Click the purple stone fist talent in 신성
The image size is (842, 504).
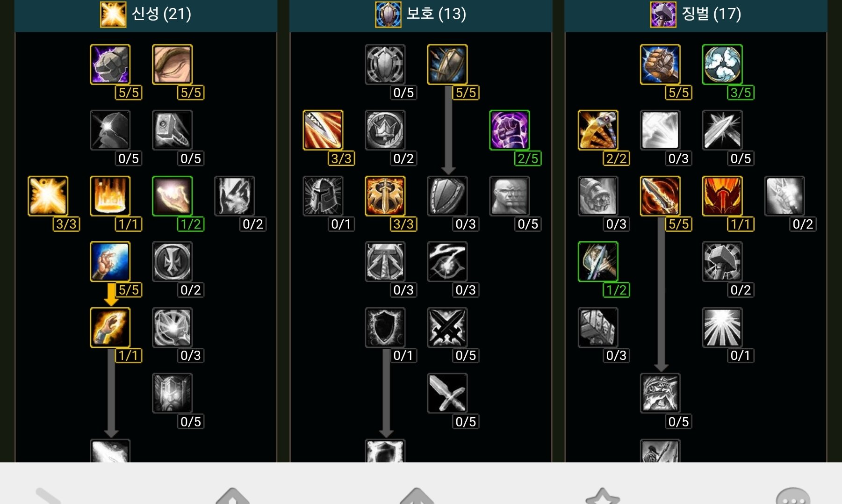tap(110, 65)
